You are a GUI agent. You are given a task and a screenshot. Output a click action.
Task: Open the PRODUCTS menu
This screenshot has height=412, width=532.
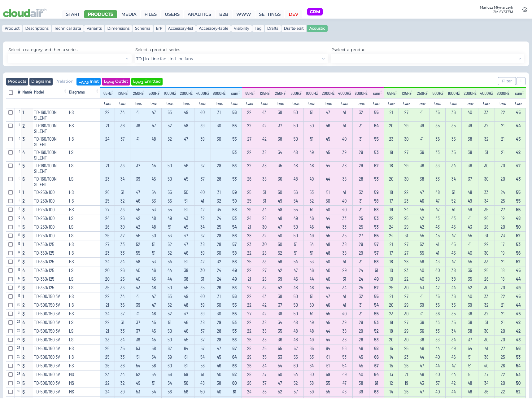click(101, 14)
